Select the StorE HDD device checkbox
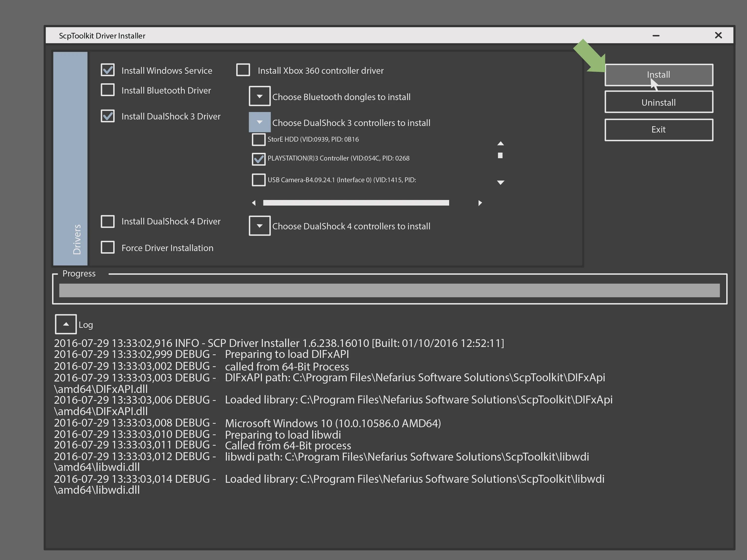The height and width of the screenshot is (560, 747). pyautogui.click(x=259, y=139)
